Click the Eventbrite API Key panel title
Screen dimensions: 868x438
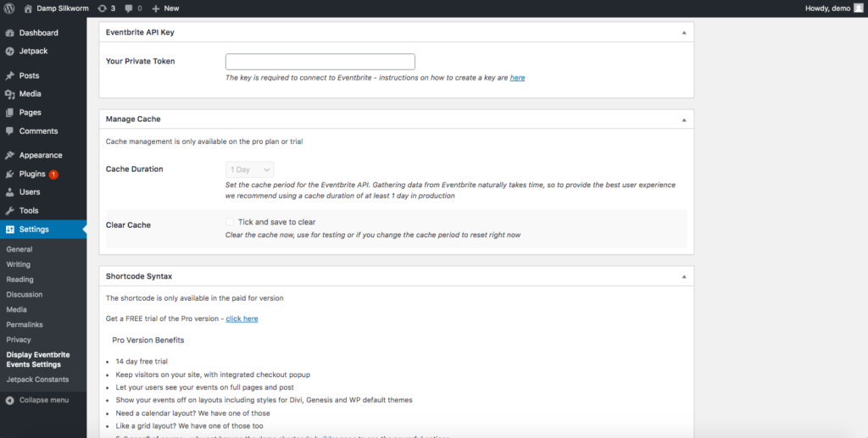coord(140,33)
